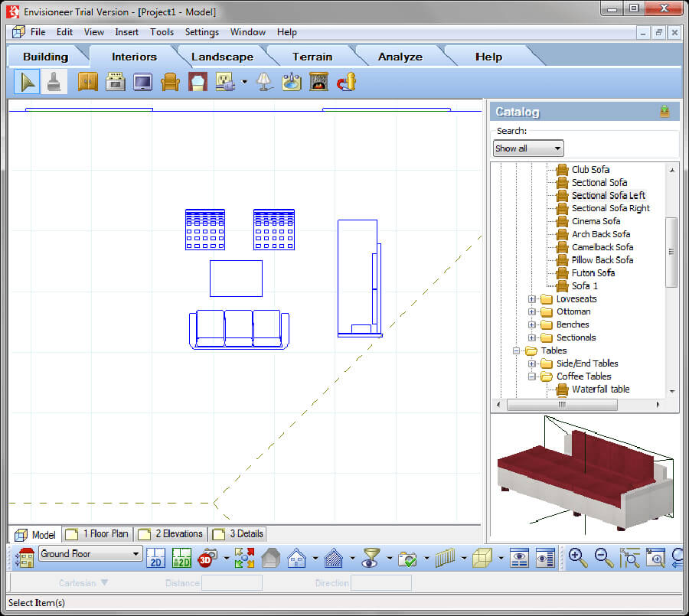Expand the Sectionals folder
689x616 pixels.
coord(532,338)
